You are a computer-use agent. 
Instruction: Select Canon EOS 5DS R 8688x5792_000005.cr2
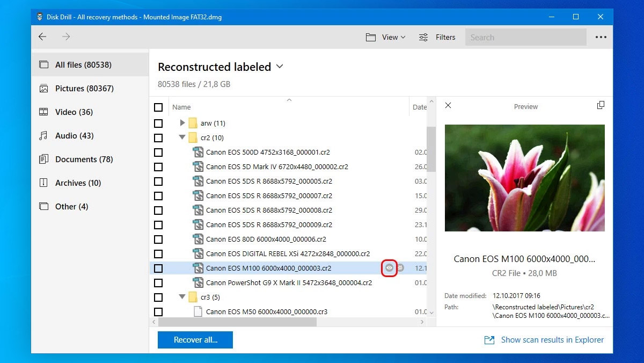[x=269, y=181]
